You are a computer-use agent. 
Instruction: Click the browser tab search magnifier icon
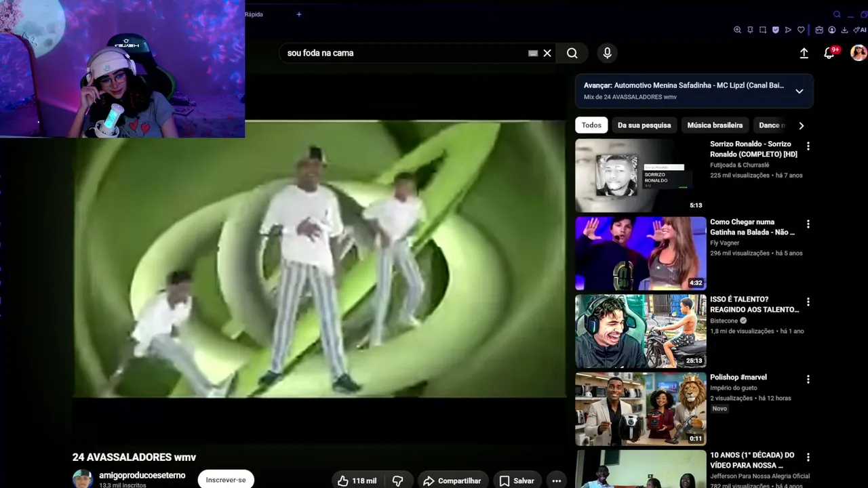coord(837,14)
